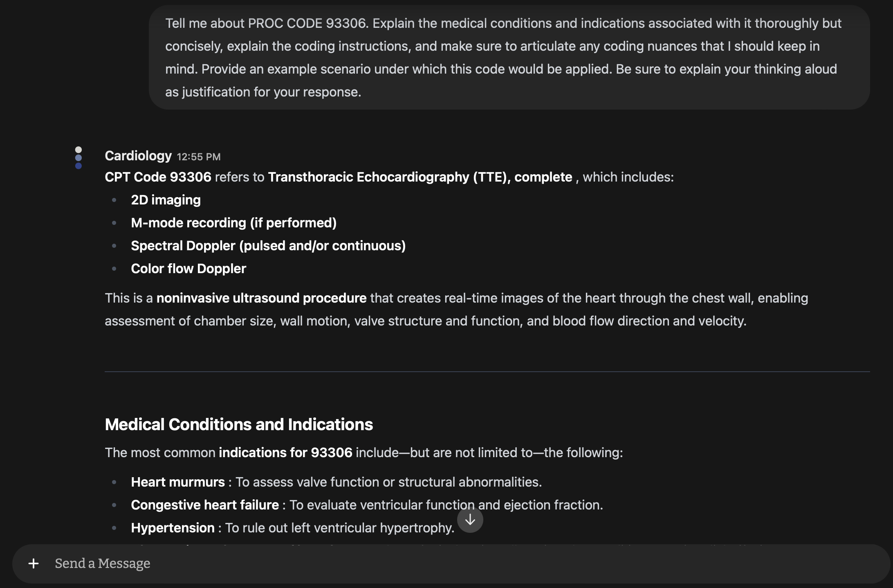
Task: Select the Spectral Doppler bullet item
Action: coord(268,246)
